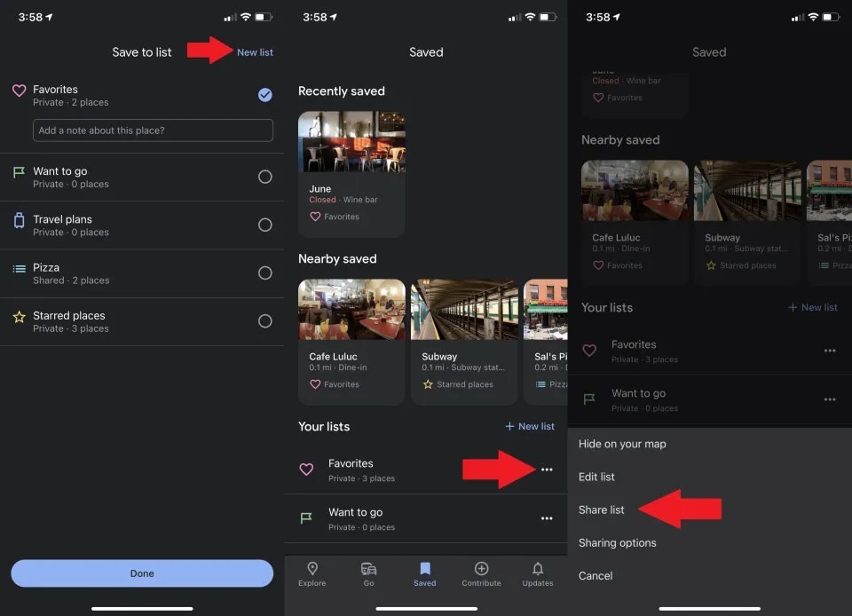
Task: Click the Done button
Action: (142, 573)
